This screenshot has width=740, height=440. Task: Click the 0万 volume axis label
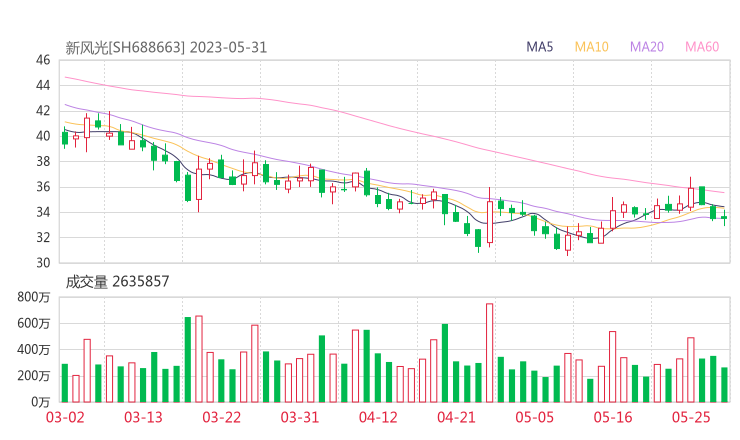click(x=41, y=402)
